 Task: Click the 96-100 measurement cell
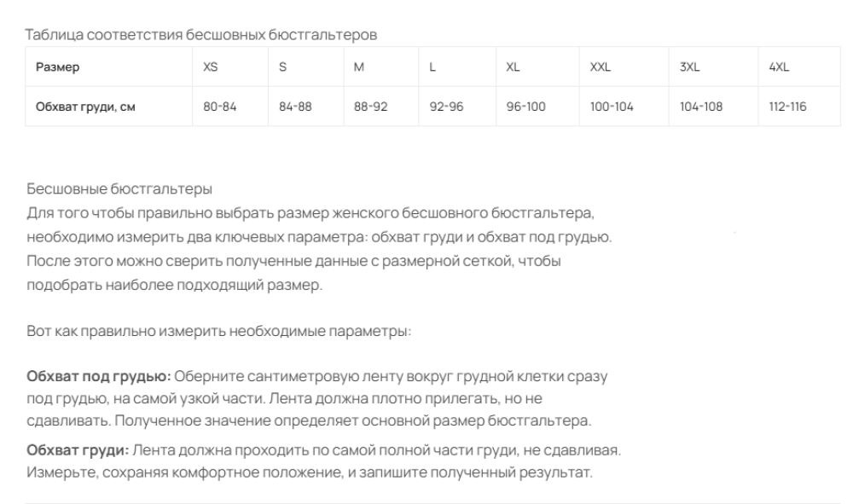click(537, 107)
